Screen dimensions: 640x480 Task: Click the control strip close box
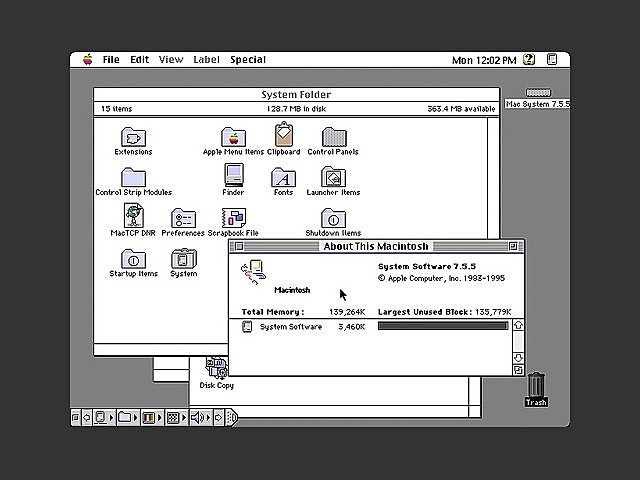point(76,418)
